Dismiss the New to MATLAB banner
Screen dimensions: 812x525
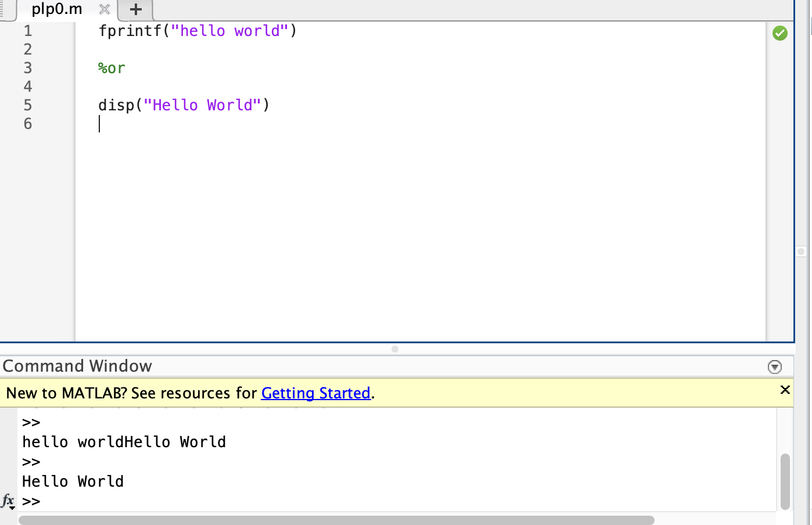coord(785,390)
